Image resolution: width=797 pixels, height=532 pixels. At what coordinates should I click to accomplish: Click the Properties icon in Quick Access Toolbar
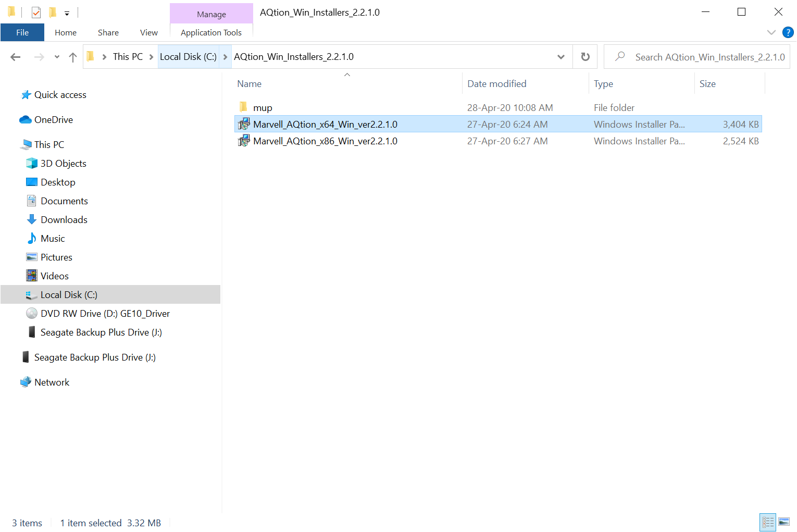(36, 13)
